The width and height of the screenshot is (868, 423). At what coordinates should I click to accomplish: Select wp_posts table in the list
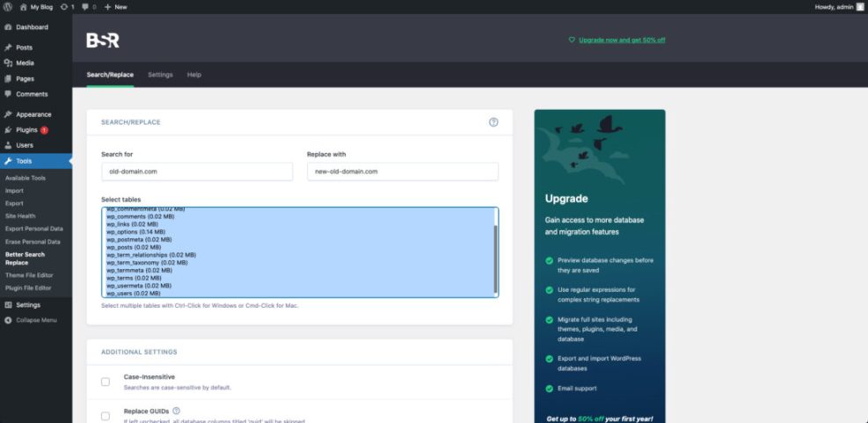pyautogui.click(x=299, y=247)
